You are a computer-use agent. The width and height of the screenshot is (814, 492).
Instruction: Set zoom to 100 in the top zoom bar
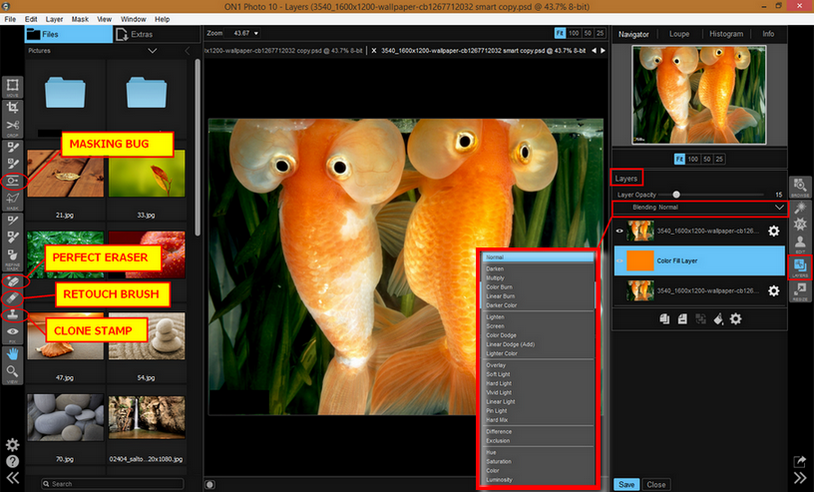pyautogui.click(x=574, y=33)
